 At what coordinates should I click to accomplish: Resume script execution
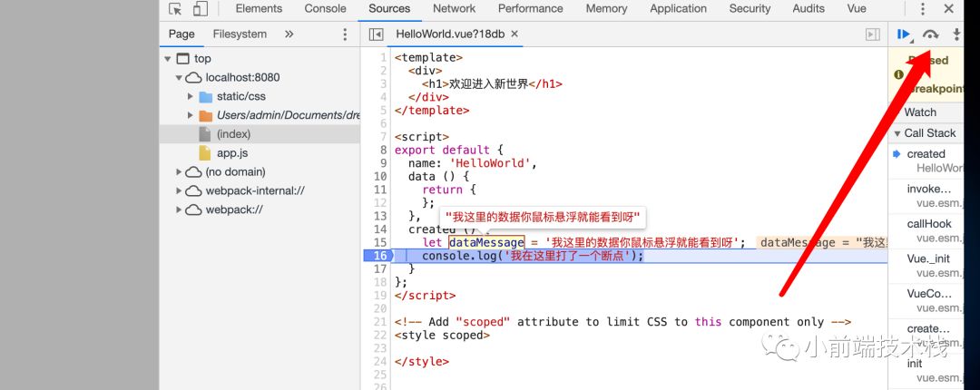pos(904,35)
